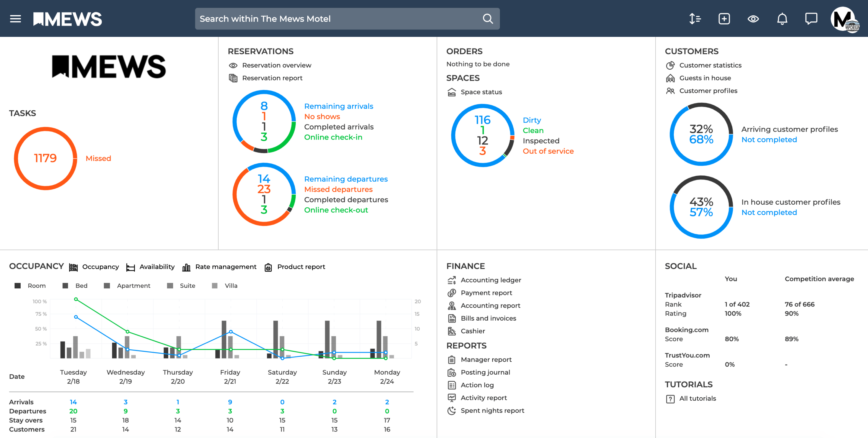Switch to the Rate management tab

pos(226,267)
